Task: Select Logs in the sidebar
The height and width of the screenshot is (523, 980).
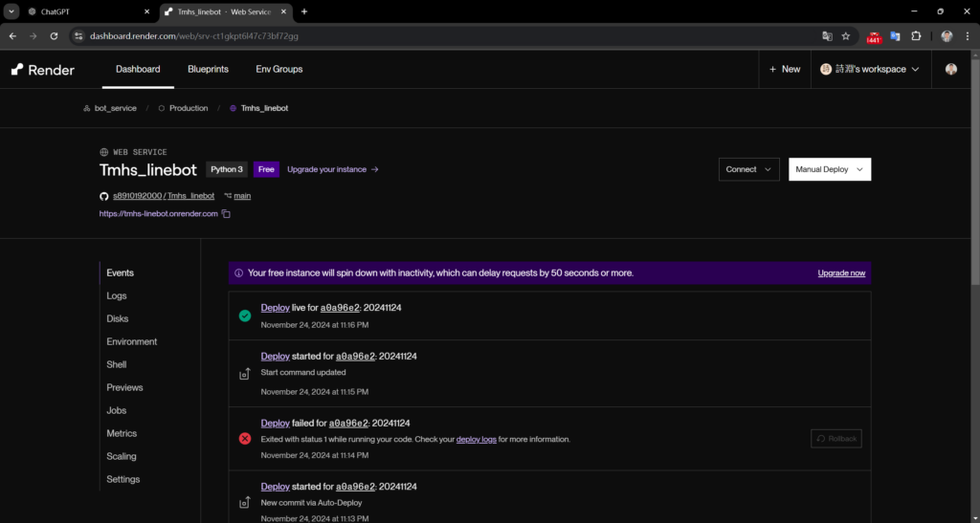Action: 117,295
